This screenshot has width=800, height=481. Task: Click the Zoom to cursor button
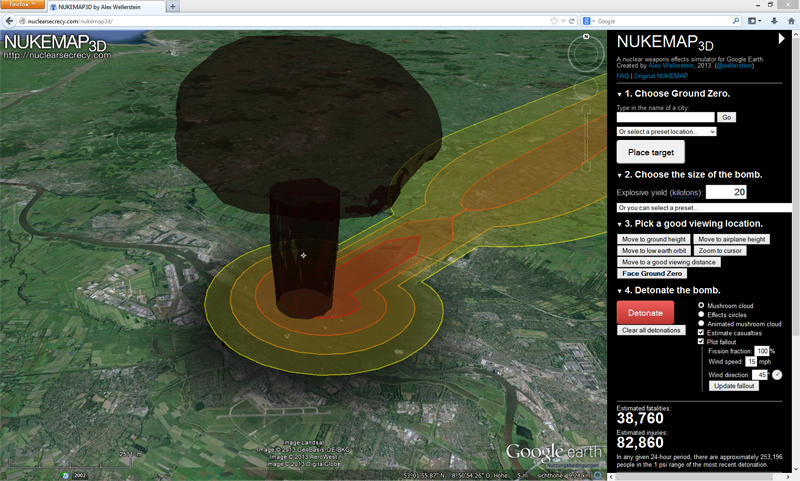[720, 250]
